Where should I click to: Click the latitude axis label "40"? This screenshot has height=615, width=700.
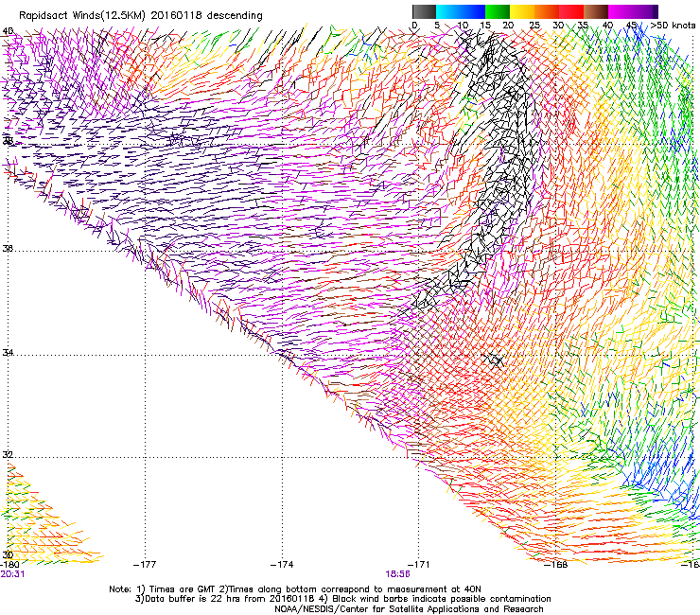(8, 31)
